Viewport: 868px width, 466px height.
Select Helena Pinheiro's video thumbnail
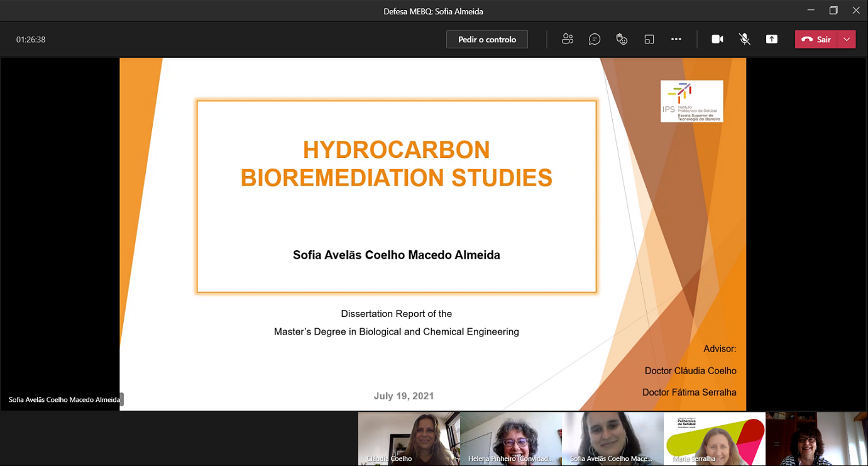point(511,438)
